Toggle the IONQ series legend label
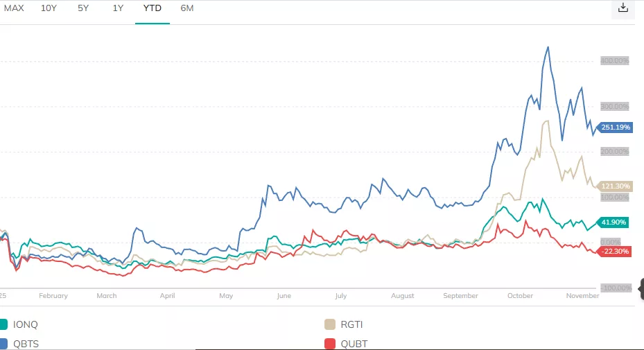 pos(26,324)
